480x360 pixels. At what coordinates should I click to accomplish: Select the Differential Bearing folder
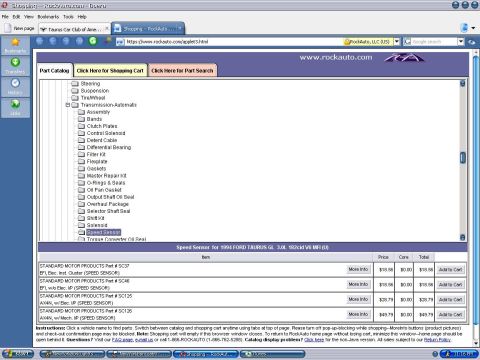109,147
